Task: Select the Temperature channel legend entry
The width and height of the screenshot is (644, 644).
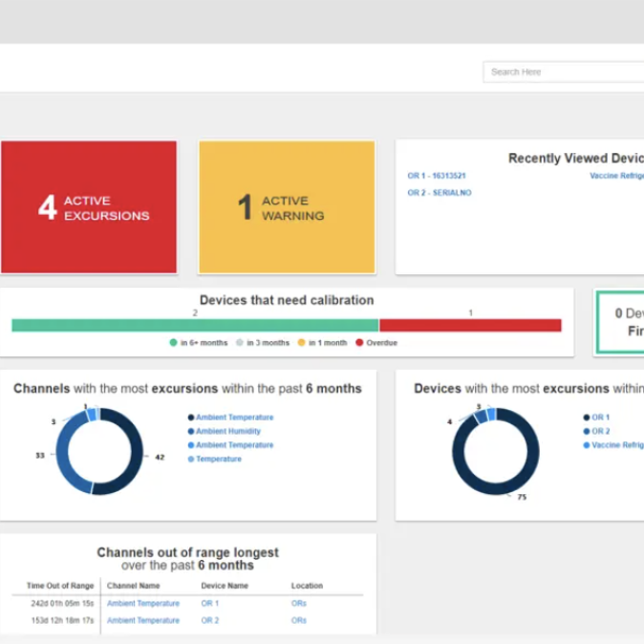Action: 219,460
